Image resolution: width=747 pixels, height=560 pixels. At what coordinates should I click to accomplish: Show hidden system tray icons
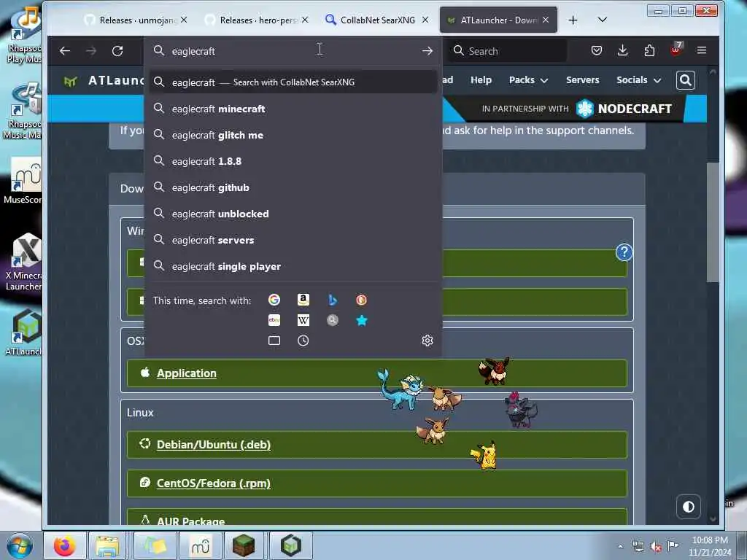[x=620, y=546]
